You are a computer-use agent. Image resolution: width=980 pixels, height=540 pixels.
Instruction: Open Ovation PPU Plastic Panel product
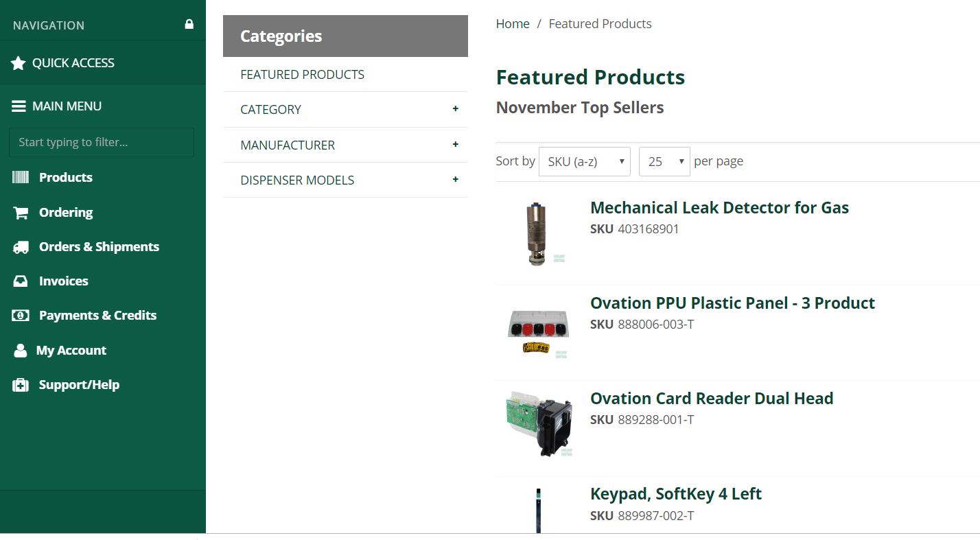pos(732,303)
